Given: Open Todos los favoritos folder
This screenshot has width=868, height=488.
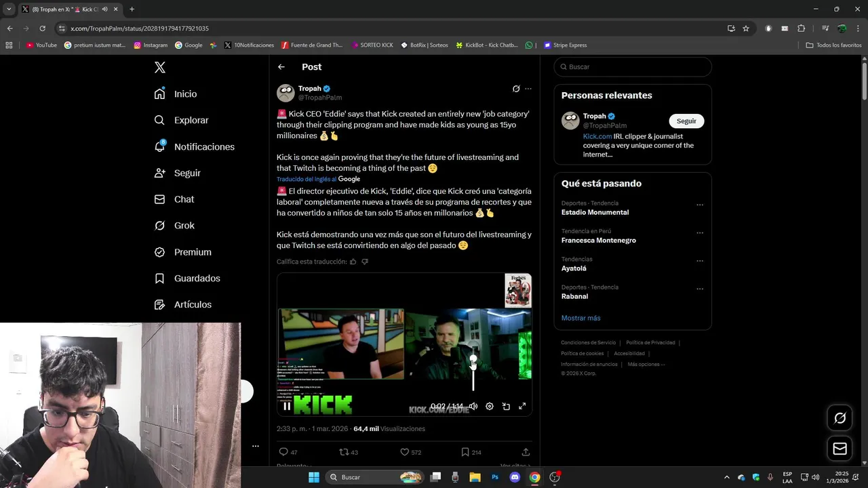Looking at the screenshot, I should tap(833, 45).
